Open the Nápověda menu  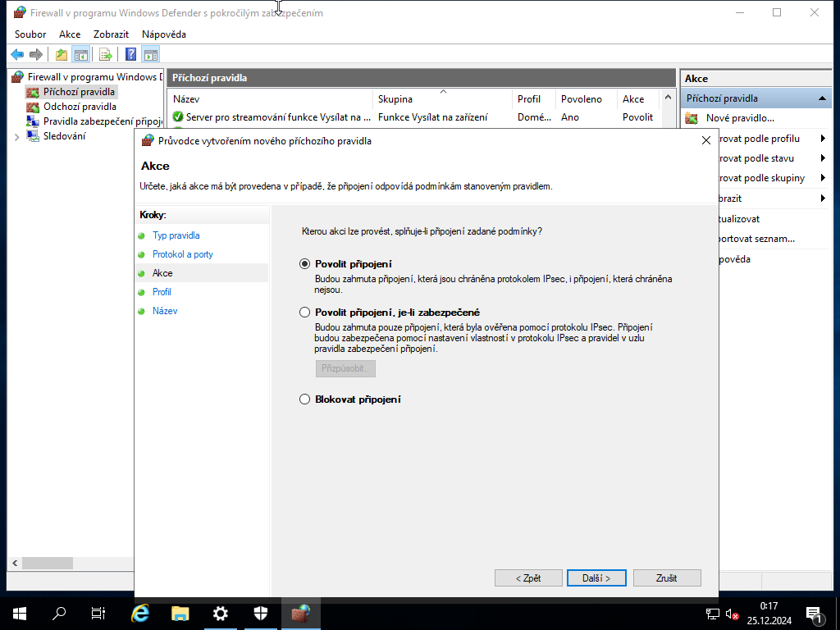pos(162,34)
